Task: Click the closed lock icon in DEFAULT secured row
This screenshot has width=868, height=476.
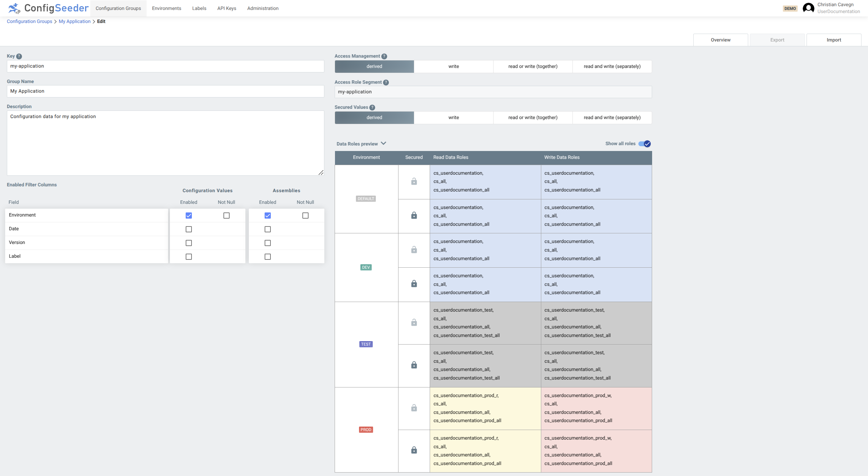Action: (x=414, y=215)
